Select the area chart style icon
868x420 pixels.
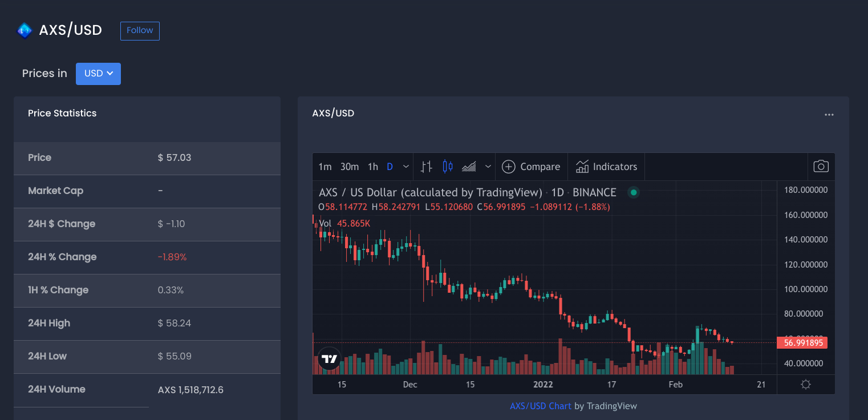469,167
